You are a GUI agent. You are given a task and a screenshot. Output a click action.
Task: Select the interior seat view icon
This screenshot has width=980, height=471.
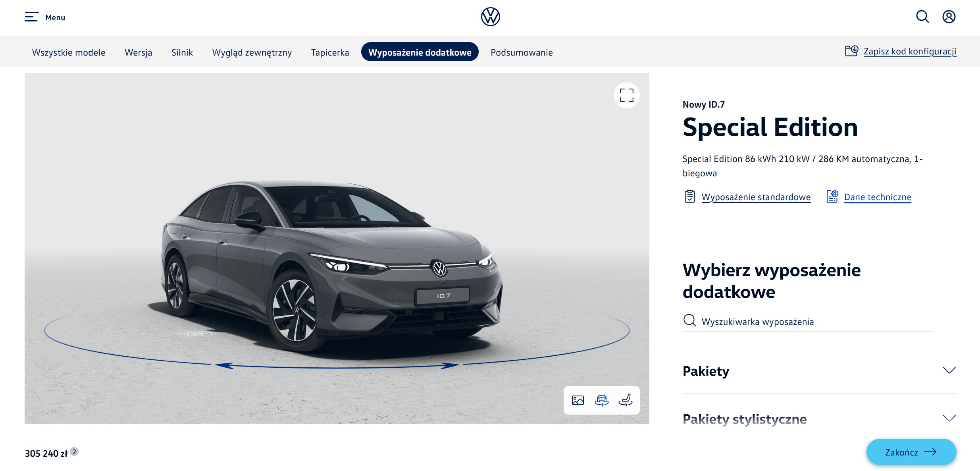pyautogui.click(x=626, y=400)
